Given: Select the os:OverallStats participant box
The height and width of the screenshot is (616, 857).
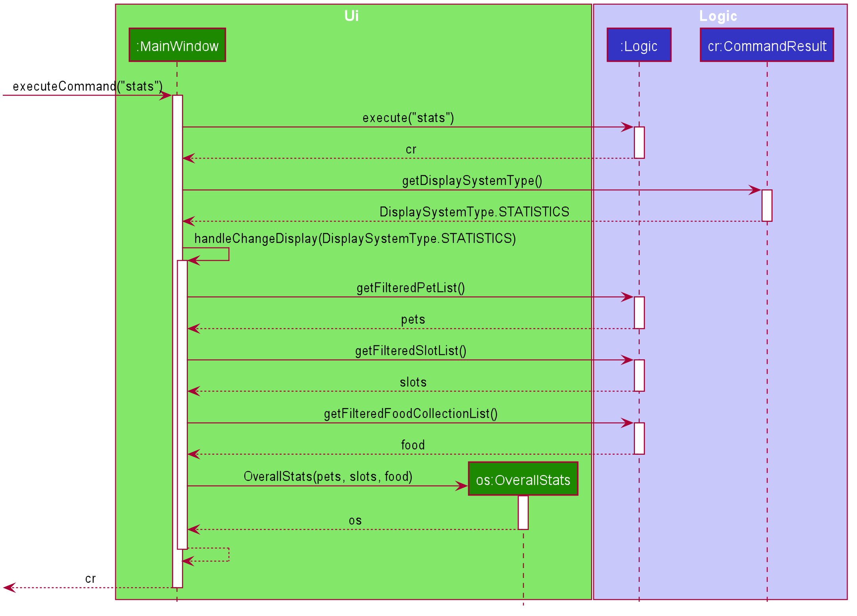Looking at the screenshot, I should [523, 479].
